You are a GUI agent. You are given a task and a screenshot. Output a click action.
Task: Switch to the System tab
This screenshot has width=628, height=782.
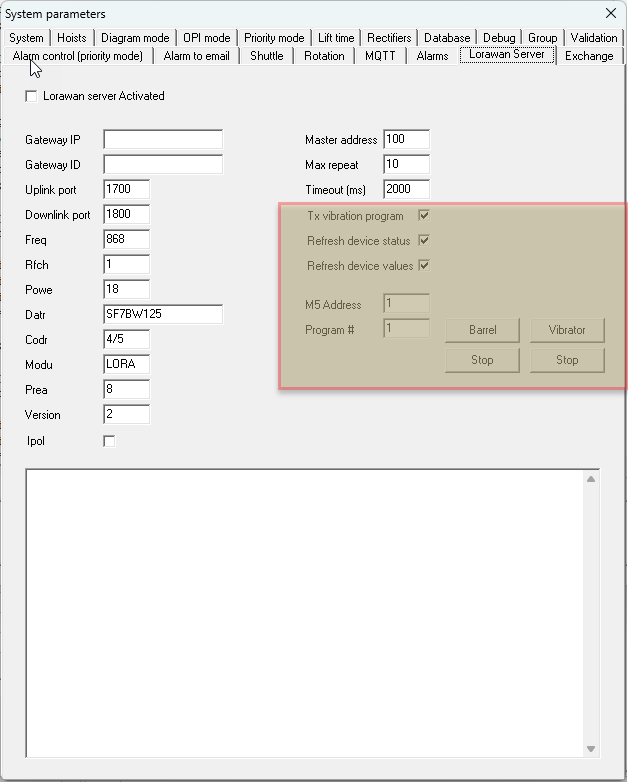(26, 38)
